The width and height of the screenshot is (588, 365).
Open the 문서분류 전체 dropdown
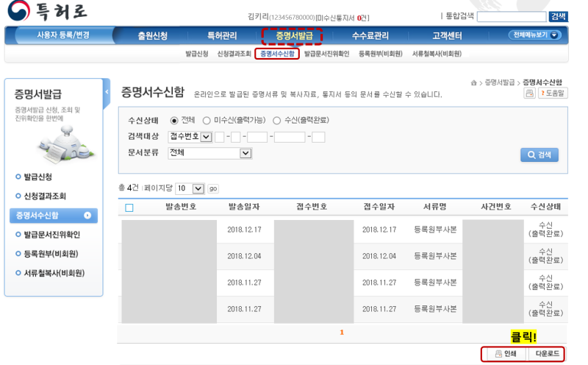[209, 153]
